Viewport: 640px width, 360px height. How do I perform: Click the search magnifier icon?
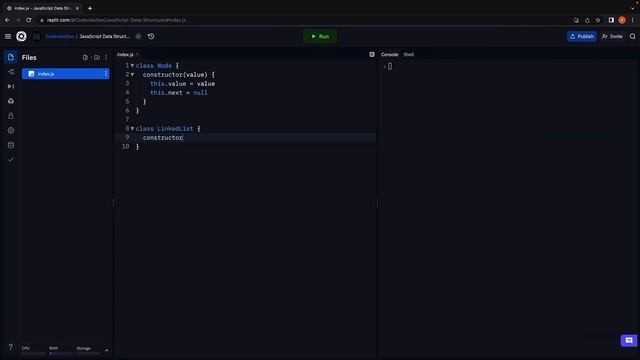coord(632,36)
